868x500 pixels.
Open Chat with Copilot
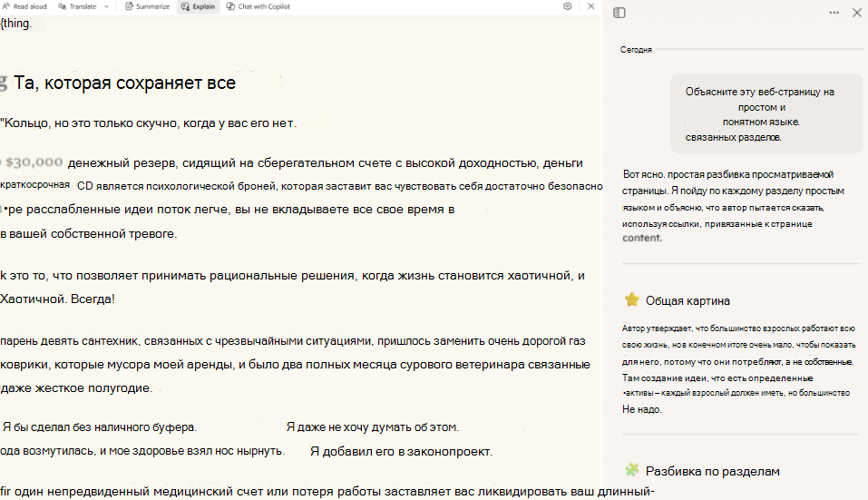click(258, 6)
